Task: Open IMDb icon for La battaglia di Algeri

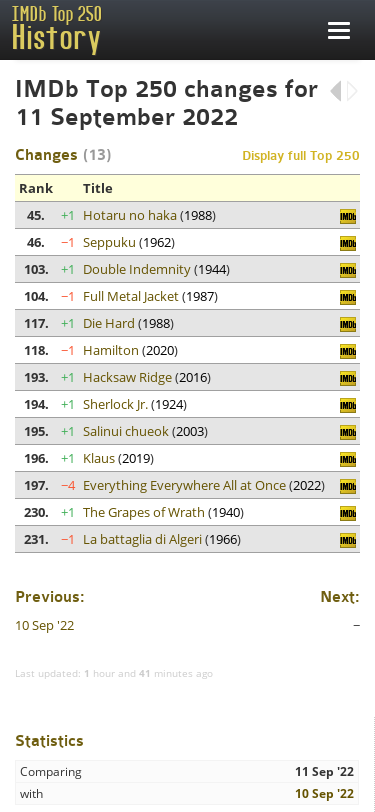Action: pos(348,540)
